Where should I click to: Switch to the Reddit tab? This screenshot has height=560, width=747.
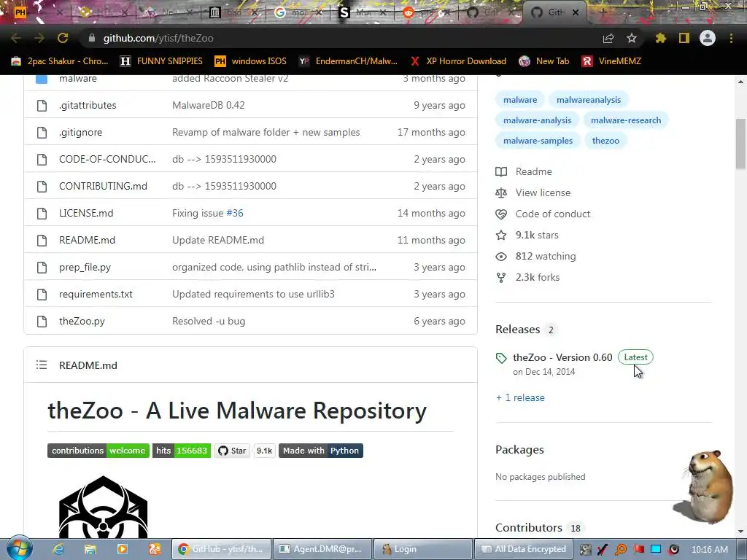pyautogui.click(x=426, y=12)
